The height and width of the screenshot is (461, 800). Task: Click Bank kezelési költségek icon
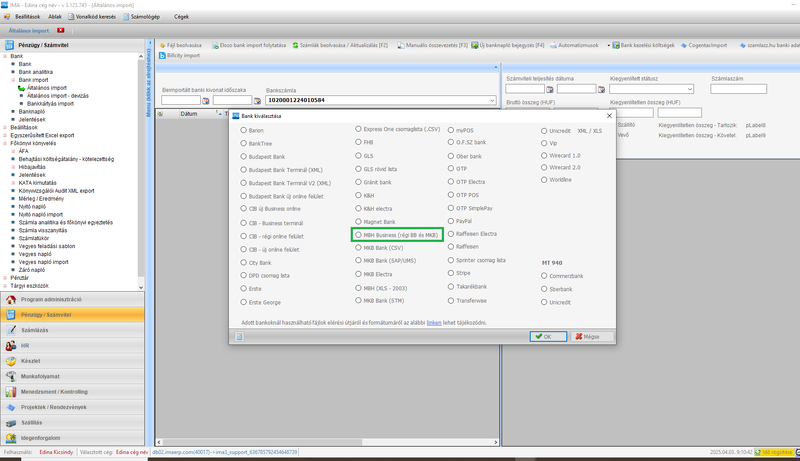coord(616,45)
